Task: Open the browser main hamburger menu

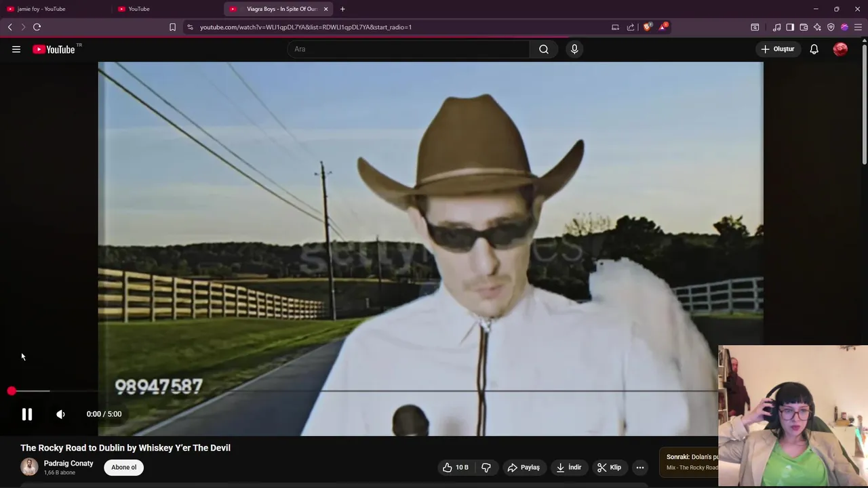Action: click(858, 27)
